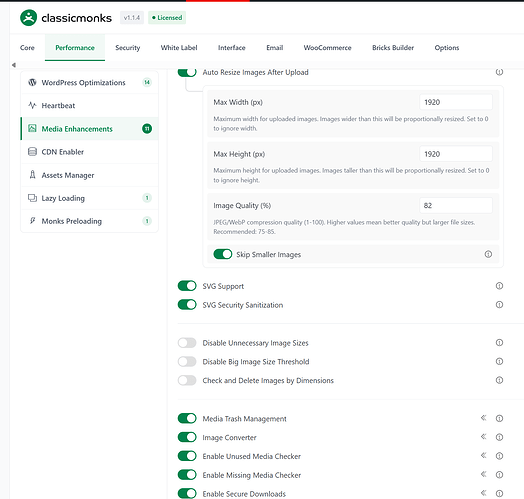524x499 pixels.
Task: Click info icon for Enable Missing Media Checker
Action: click(499, 475)
